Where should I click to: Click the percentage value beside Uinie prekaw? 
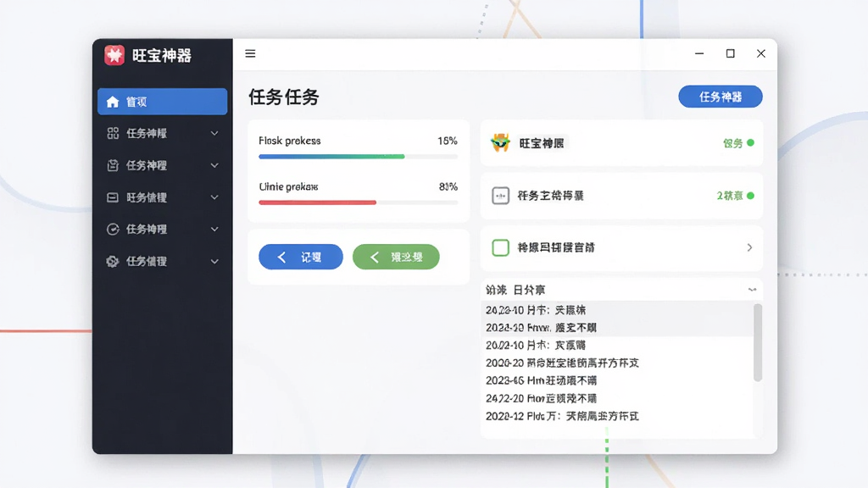pos(448,186)
